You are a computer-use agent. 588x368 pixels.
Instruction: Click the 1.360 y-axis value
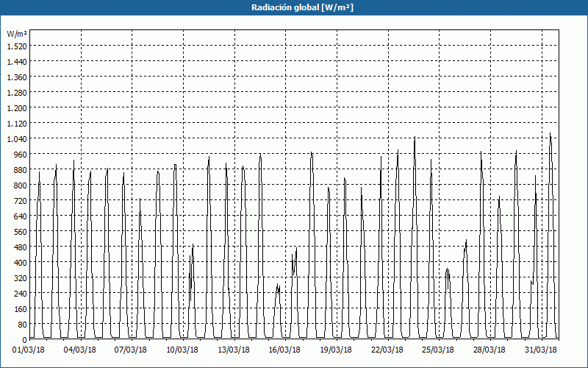17,77
